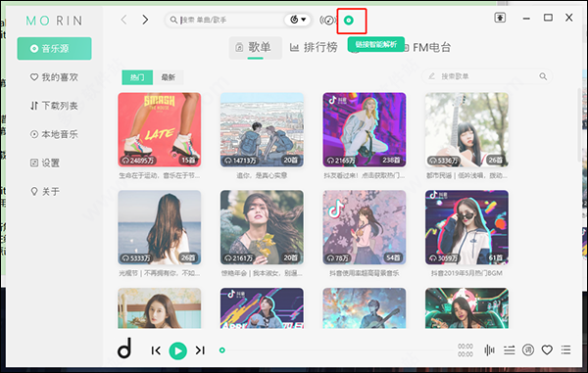Switch to mini mode icon
The width and height of the screenshot is (588, 373).
click(500, 18)
